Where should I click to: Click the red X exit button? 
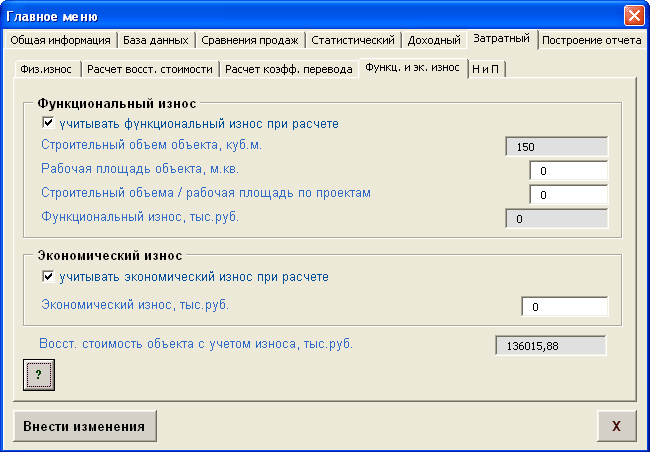coord(616,426)
